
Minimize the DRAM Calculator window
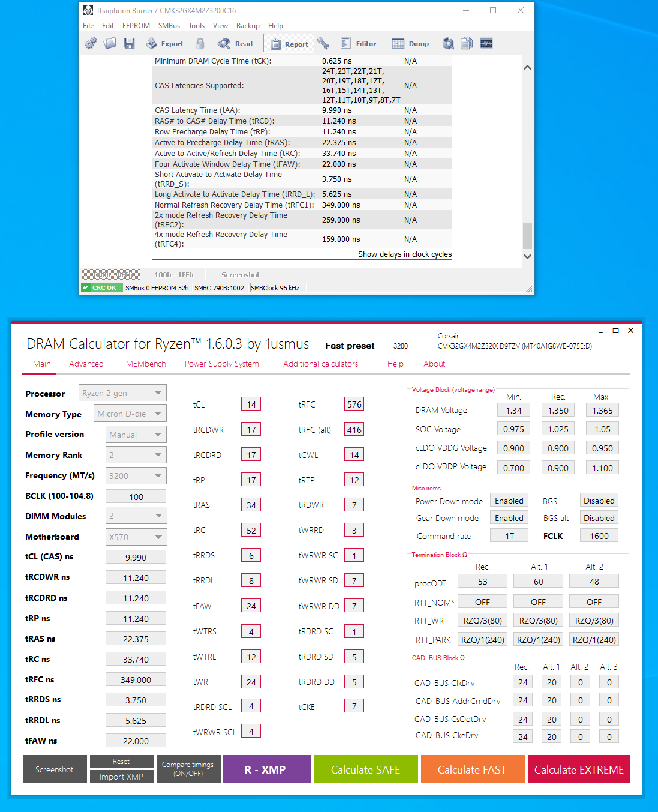coord(600,331)
